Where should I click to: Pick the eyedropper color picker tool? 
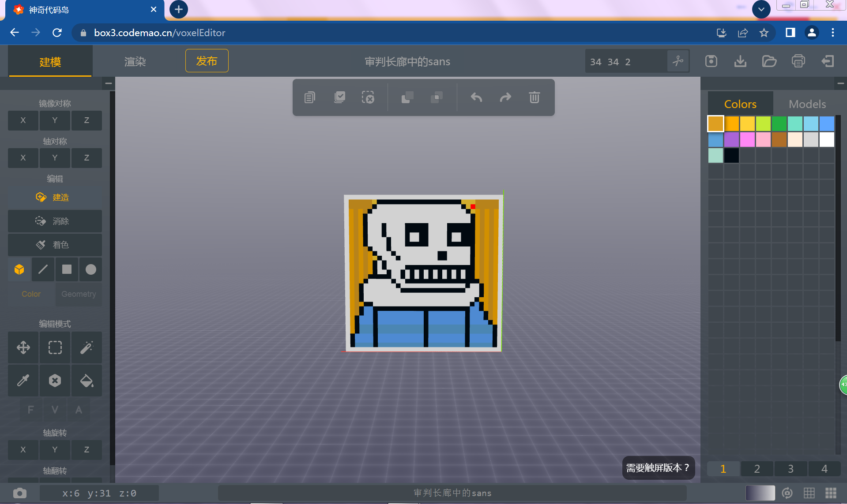click(23, 380)
